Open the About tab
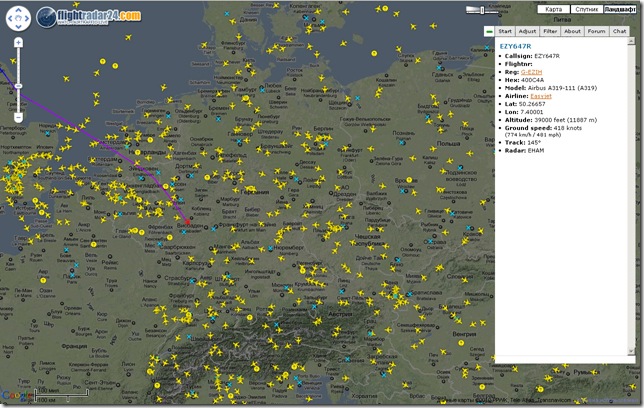The image size is (644, 408). click(572, 31)
